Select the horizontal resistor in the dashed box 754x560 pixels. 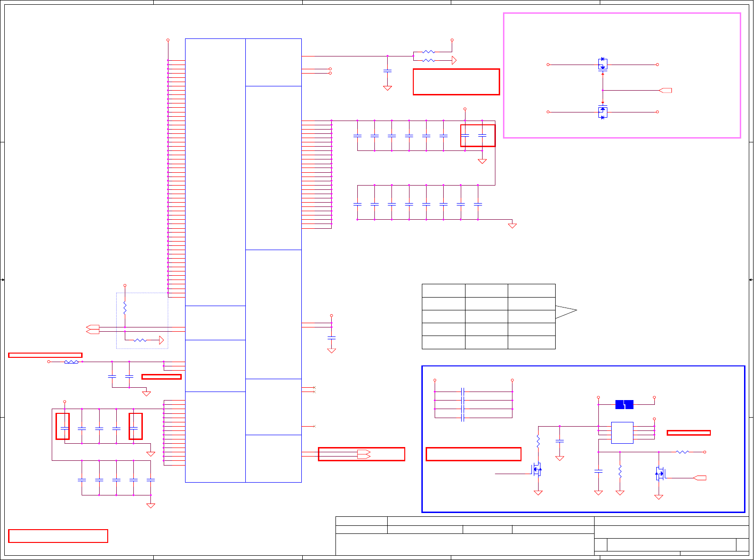140,340
